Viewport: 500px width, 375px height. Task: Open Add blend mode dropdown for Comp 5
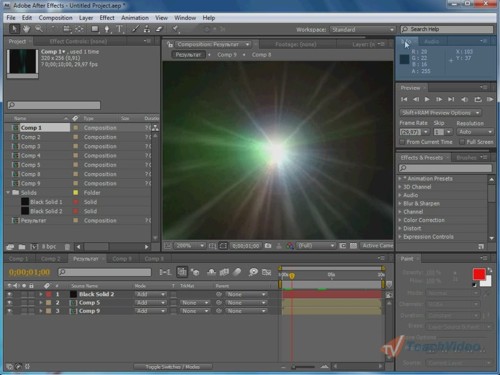(x=150, y=303)
